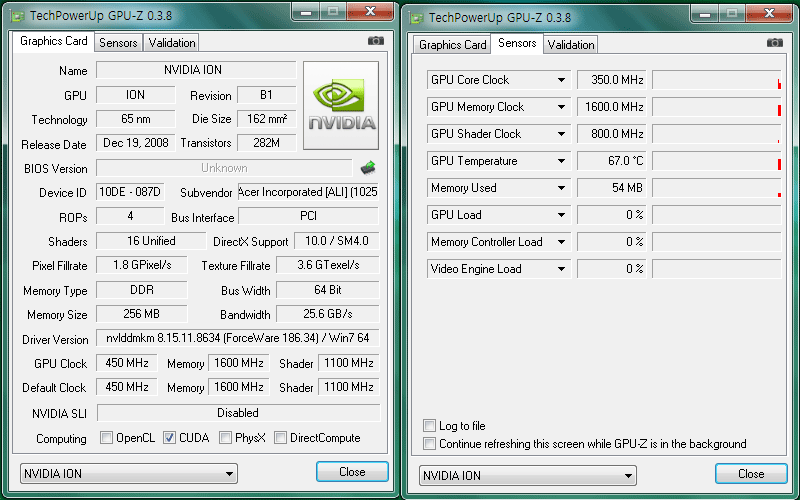Click the BIOS save chip icon next to Unknown
The height and width of the screenshot is (500, 800).
coord(368,167)
